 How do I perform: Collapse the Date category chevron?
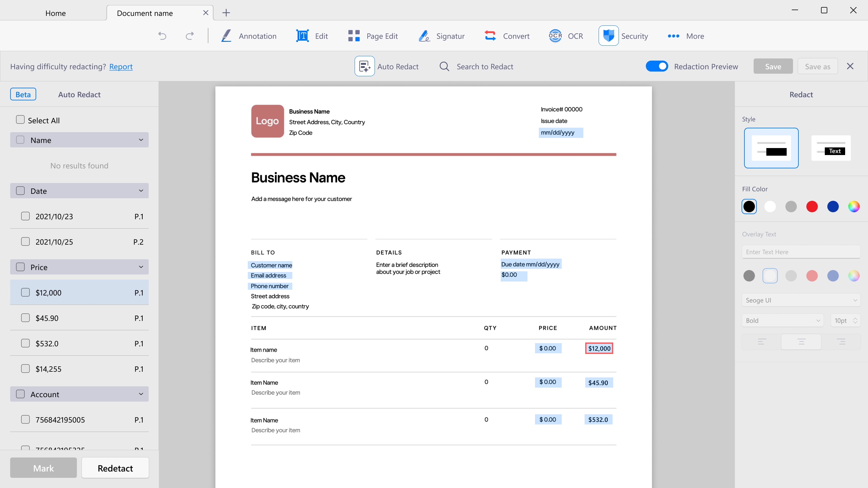pyautogui.click(x=141, y=191)
